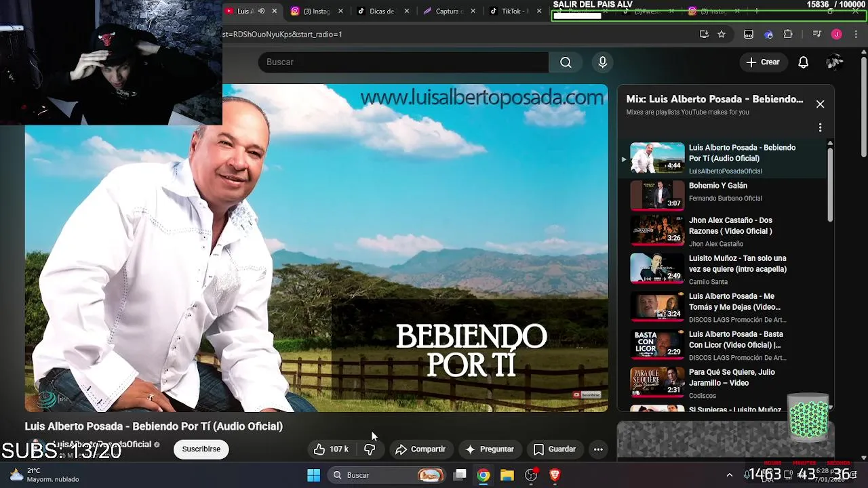Image resolution: width=868 pixels, height=488 pixels.
Task: Open the YouTube account avatar menu
Action: click(x=835, y=62)
